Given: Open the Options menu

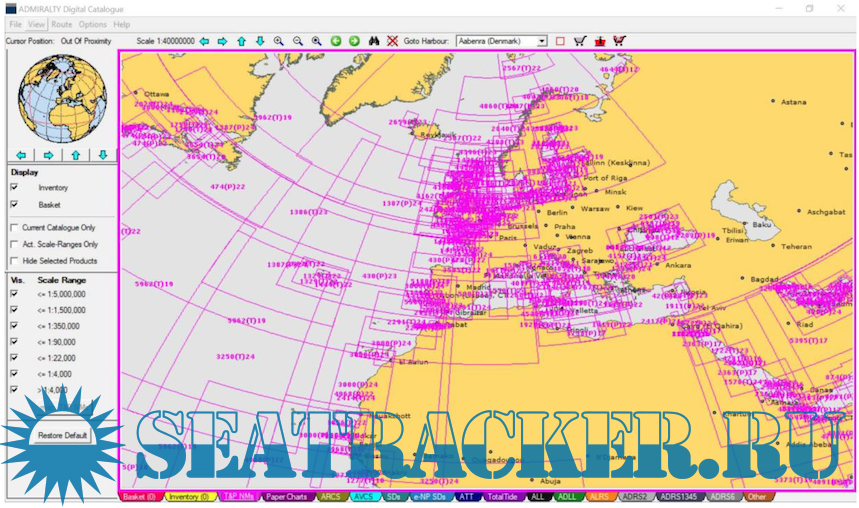Looking at the screenshot, I should pyautogui.click(x=92, y=24).
